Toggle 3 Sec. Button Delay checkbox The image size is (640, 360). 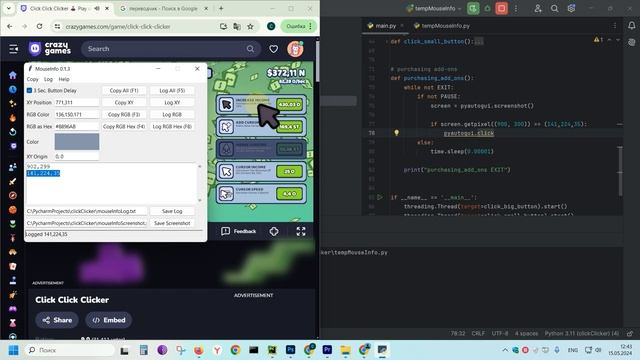(29, 90)
